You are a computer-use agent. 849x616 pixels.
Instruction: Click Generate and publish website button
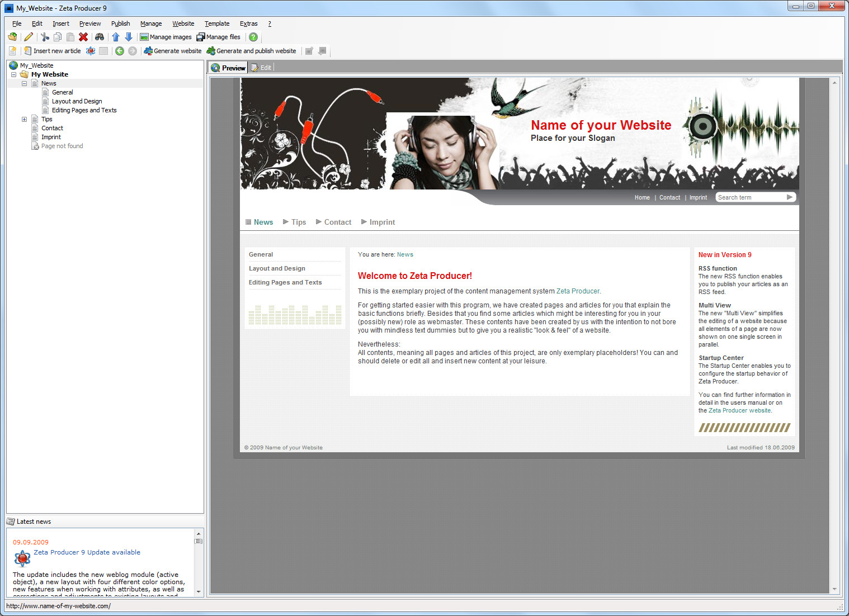click(x=252, y=51)
